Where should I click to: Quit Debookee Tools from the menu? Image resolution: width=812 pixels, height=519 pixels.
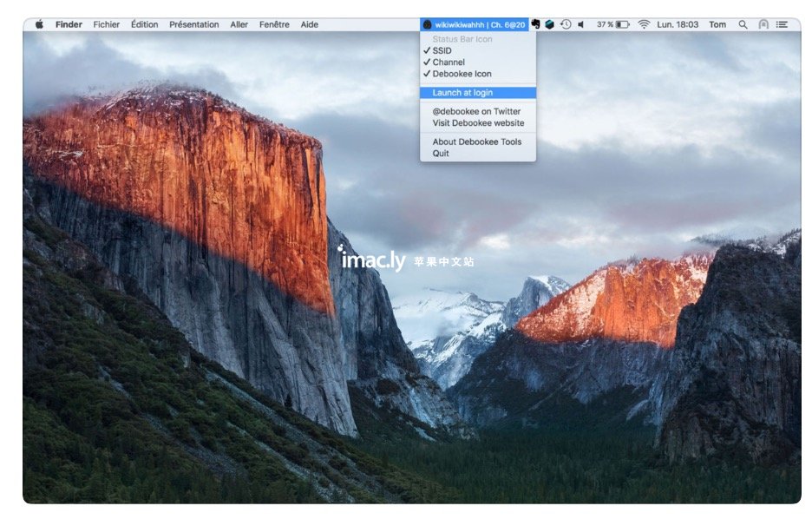(x=478, y=154)
